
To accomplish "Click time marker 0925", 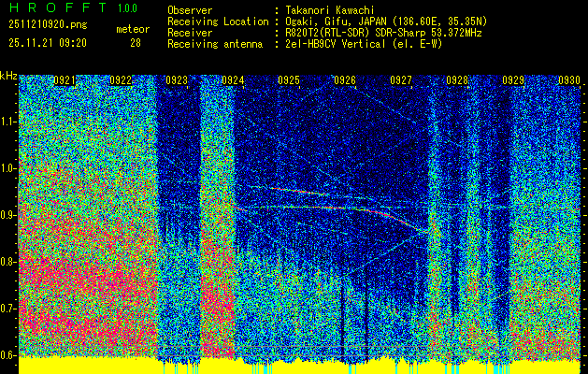I will [289, 79].
